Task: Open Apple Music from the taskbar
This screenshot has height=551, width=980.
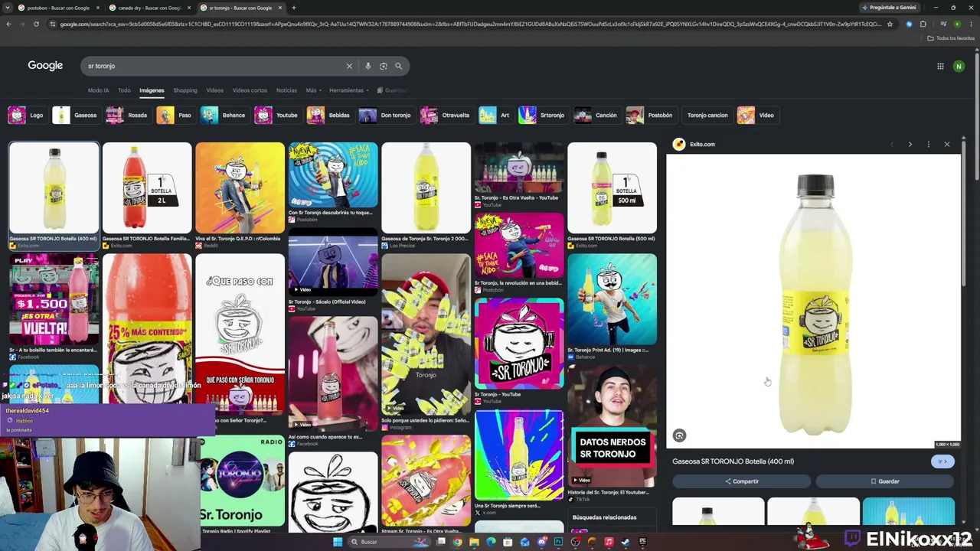Action: click(x=609, y=542)
